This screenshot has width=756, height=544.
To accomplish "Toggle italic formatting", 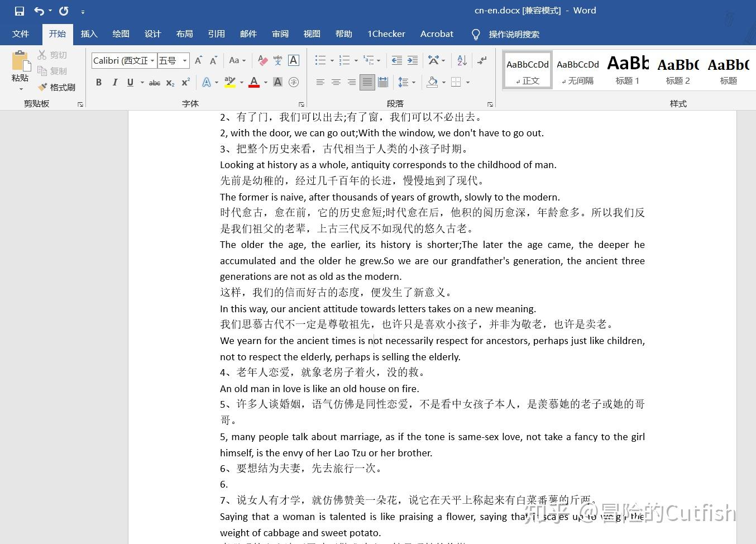I will (x=115, y=82).
